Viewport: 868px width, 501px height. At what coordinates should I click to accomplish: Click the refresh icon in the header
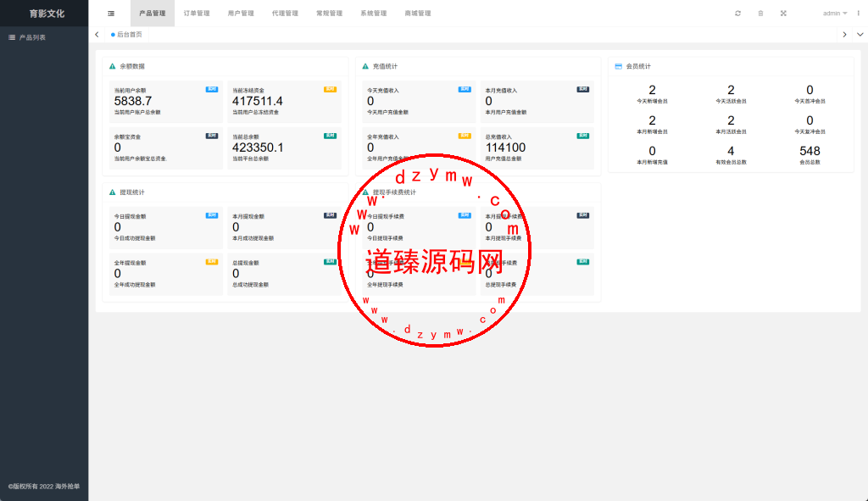(x=738, y=14)
